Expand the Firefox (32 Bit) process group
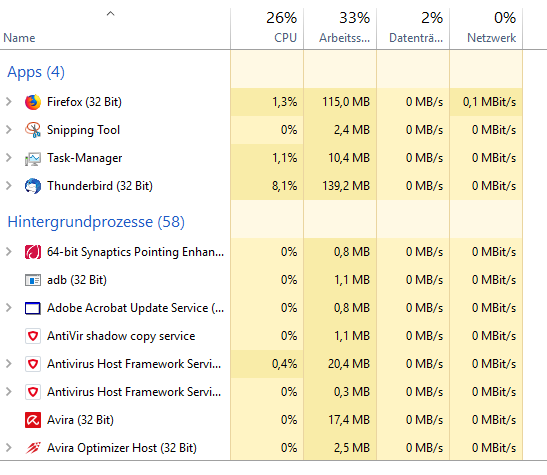The width and height of the screenshot is (547, 475). pyautogui.click(x=9, y=102)
